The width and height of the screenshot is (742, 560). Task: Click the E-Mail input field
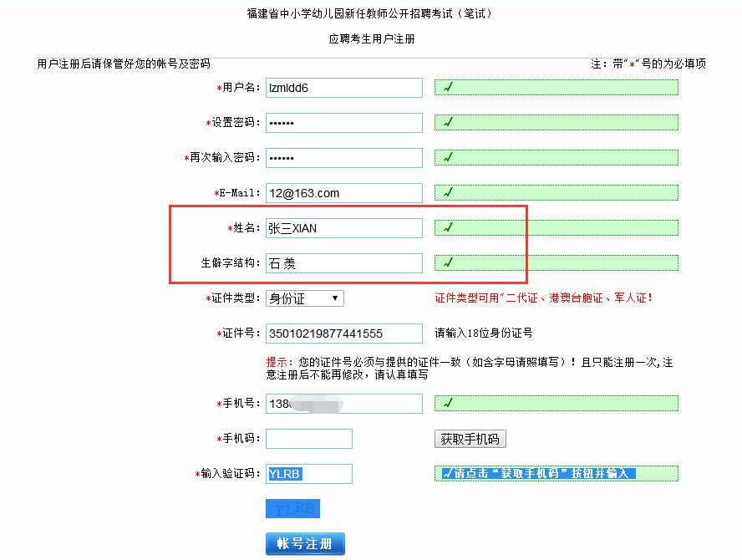click(343, 193)
